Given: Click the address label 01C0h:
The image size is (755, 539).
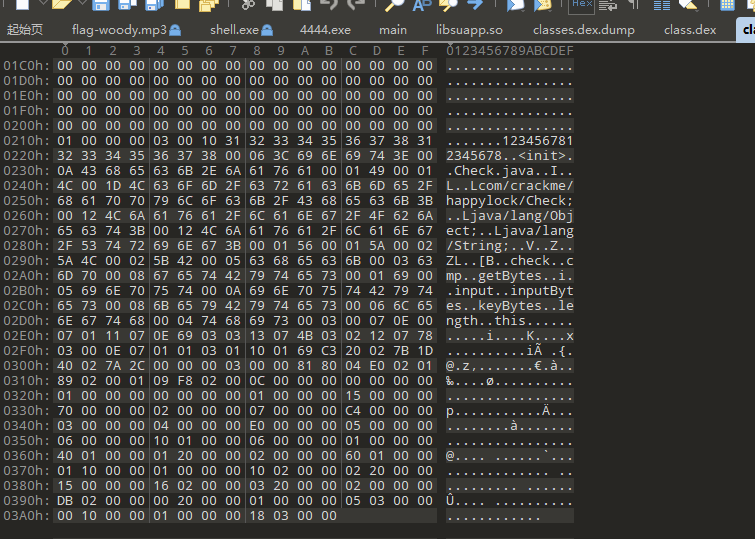Looking at the screenshot, I should pyautogui.click(x=26, y=66).
